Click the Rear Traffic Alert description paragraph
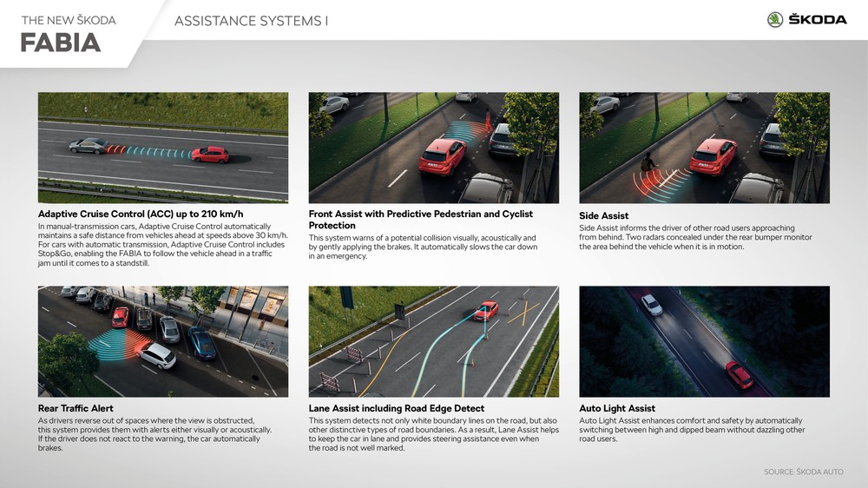Screen dimensions: 868x488 tap(155, 434)
